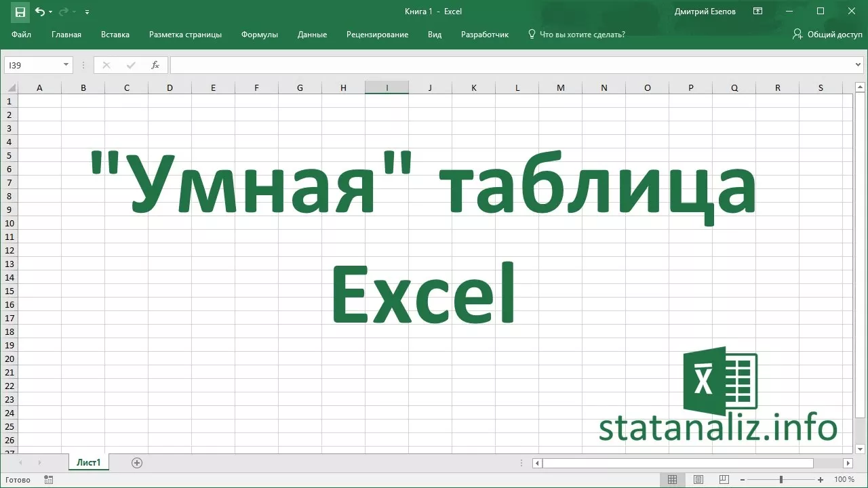
Task: Click the sheet tab bar resize handle dots
Action: tap(521, 464)
